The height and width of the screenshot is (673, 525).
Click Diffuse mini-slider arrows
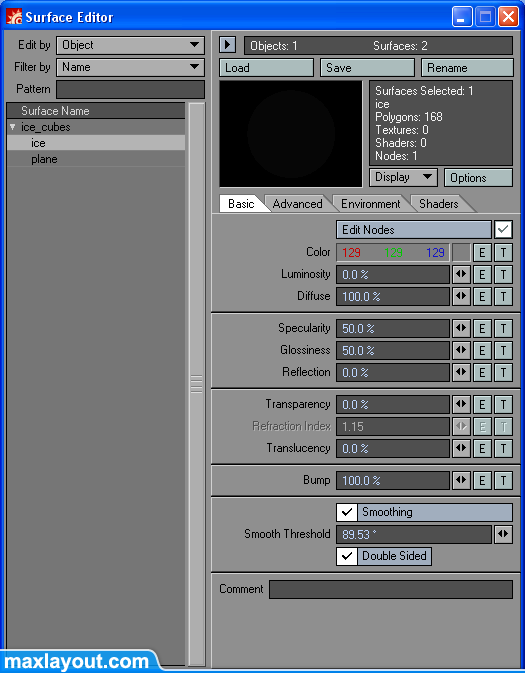click(x=461, y=297)
